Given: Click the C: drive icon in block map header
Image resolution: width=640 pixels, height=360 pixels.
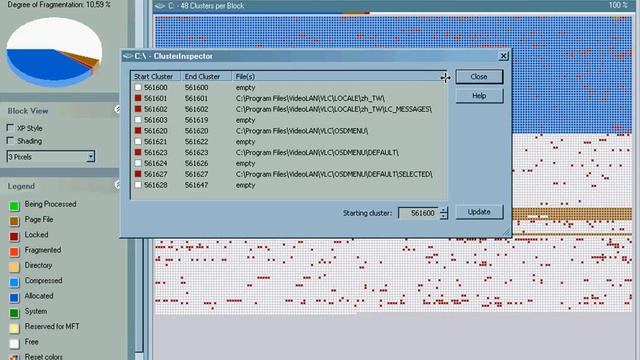Looking at the screenshot, I should (x=160, y=6).
